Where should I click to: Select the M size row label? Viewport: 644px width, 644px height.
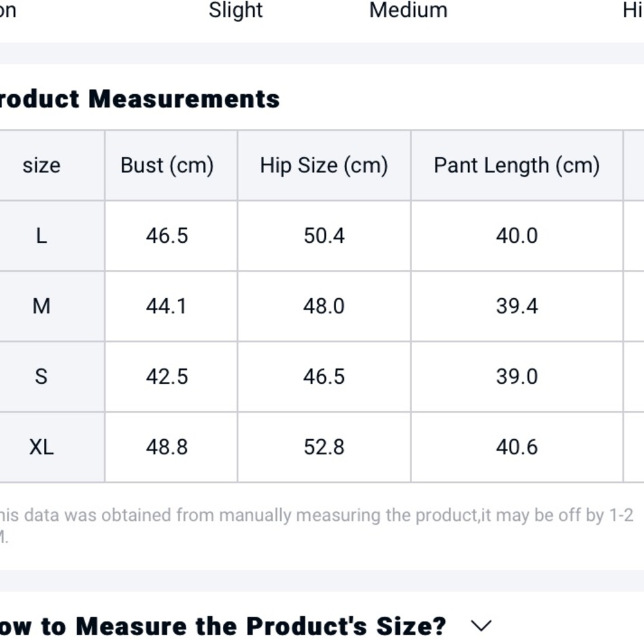point(41,306)
